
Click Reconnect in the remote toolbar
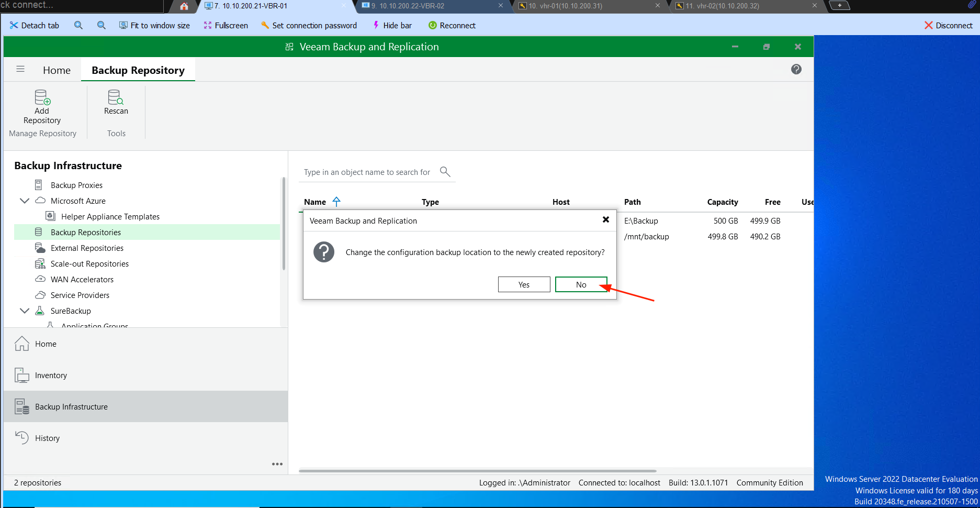click(452, 25)
